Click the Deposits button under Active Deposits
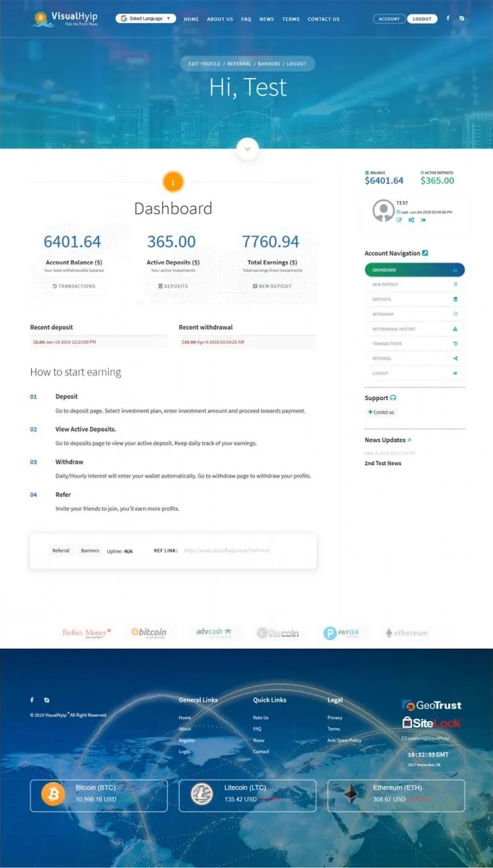Screen dimensions: 493x868 tap(173, 286)
